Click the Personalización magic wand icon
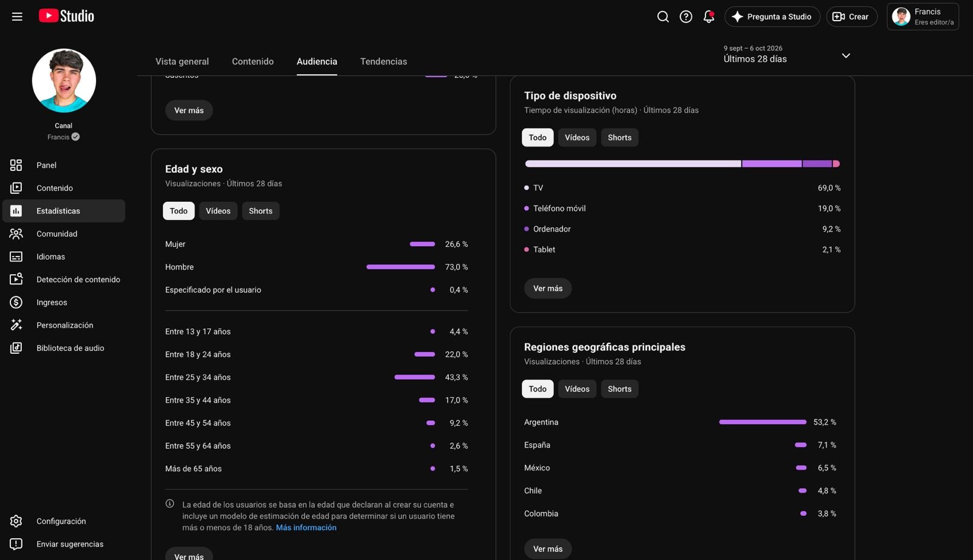 [16, 325]
